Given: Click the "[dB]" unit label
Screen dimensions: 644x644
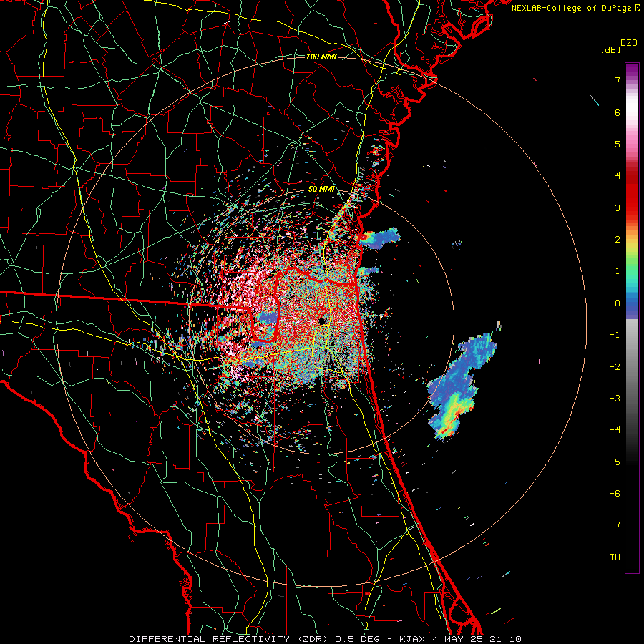Looking at the screenshot, I should click(x=611, y=50).
